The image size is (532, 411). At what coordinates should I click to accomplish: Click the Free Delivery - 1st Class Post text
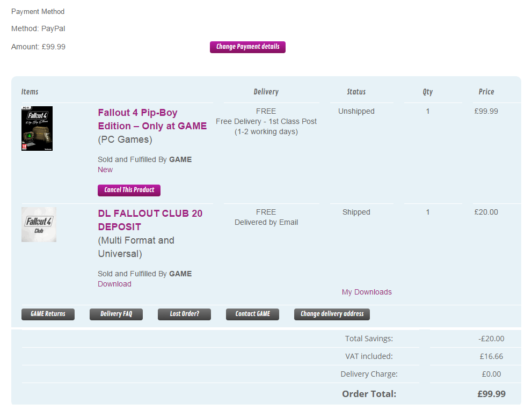point(266,121)
